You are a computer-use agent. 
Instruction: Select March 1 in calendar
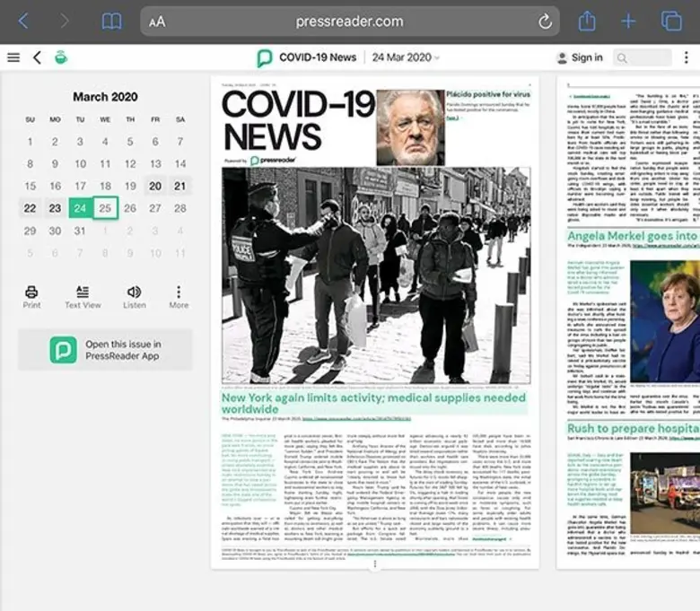30,142
